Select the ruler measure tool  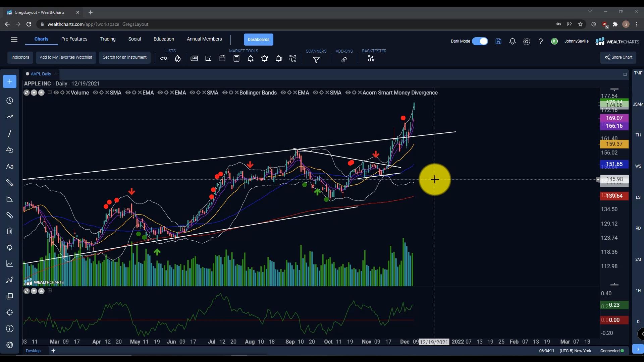10,215
